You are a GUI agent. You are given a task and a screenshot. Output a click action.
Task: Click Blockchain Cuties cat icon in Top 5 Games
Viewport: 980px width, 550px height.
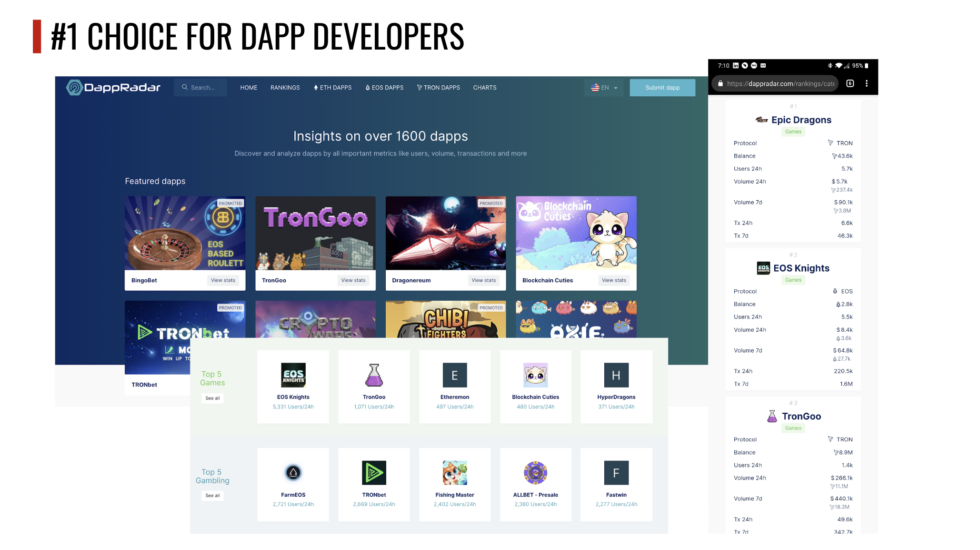(536, 375)
